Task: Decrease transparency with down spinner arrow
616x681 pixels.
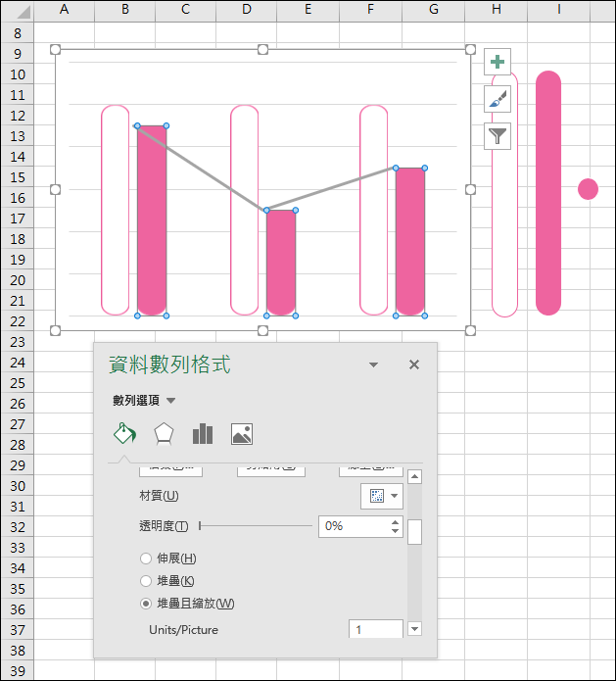Action: pos(395,531)
